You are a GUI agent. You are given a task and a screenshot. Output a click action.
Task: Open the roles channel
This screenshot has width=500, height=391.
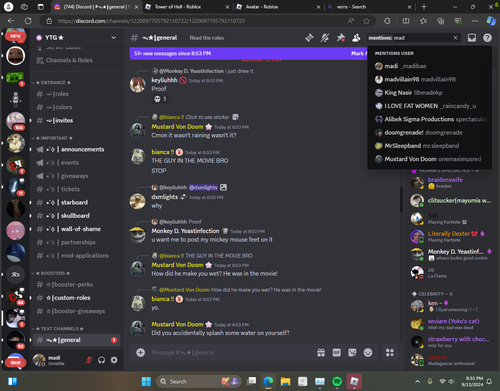pos(76,94)
